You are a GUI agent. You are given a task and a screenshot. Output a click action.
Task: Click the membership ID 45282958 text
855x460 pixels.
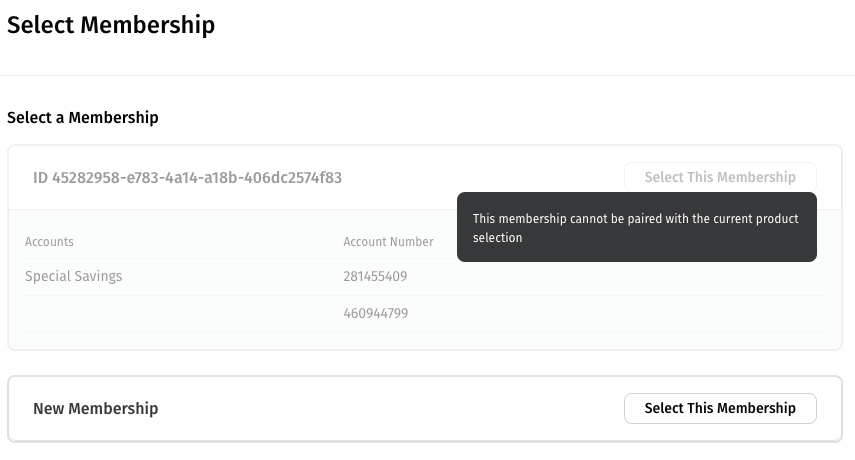click(x=188, y=178)
